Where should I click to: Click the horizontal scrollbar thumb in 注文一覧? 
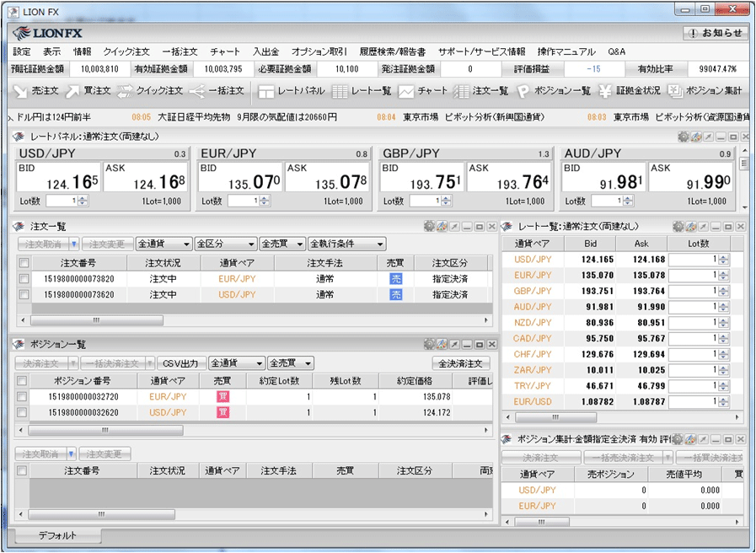click(96, 320)
